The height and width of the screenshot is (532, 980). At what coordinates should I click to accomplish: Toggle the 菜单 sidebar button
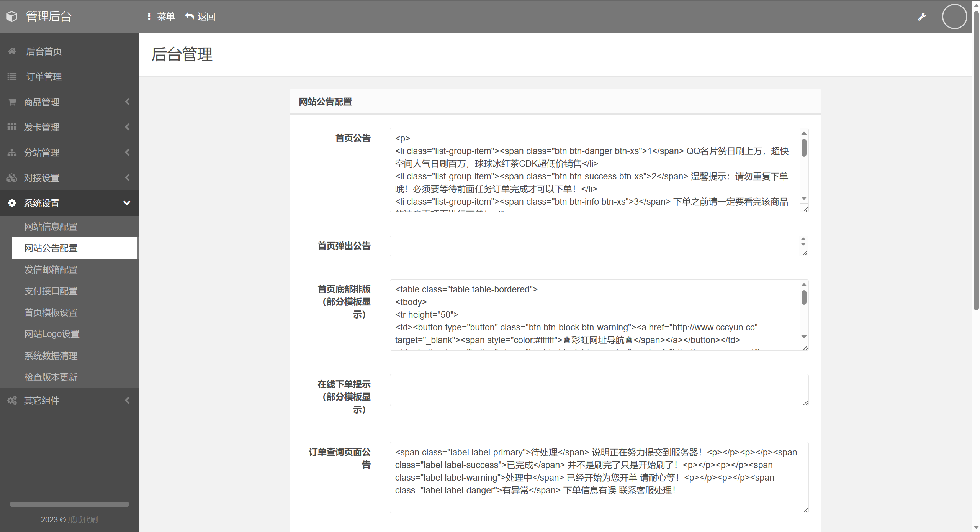161,16
